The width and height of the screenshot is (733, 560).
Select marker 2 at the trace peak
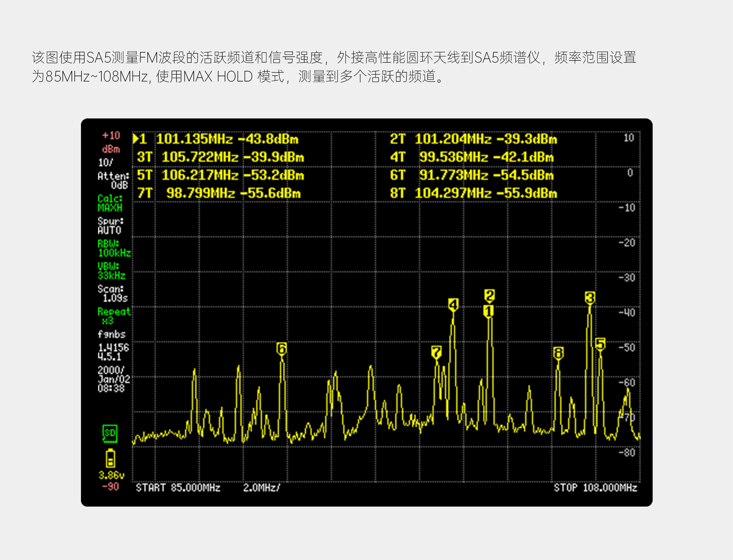[489, 295]
